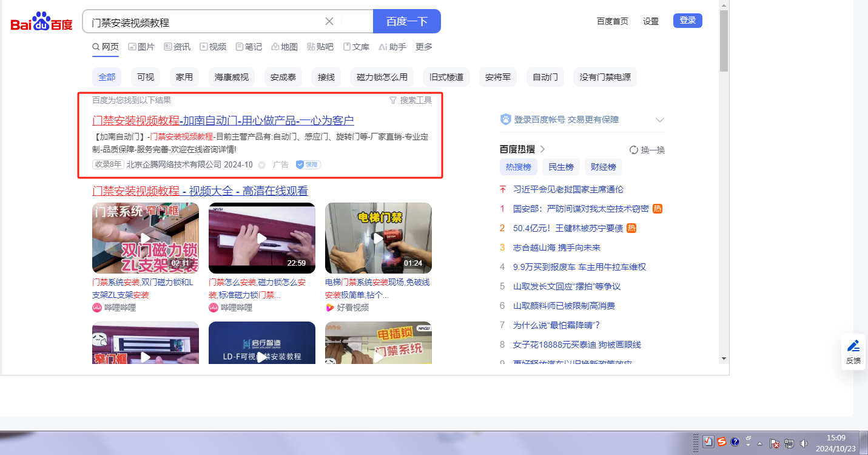Image resolution: width=868 pixels, height=455 pixels.
Task: Select the 海康威视 filter chip
Action: tap(232, 77)
